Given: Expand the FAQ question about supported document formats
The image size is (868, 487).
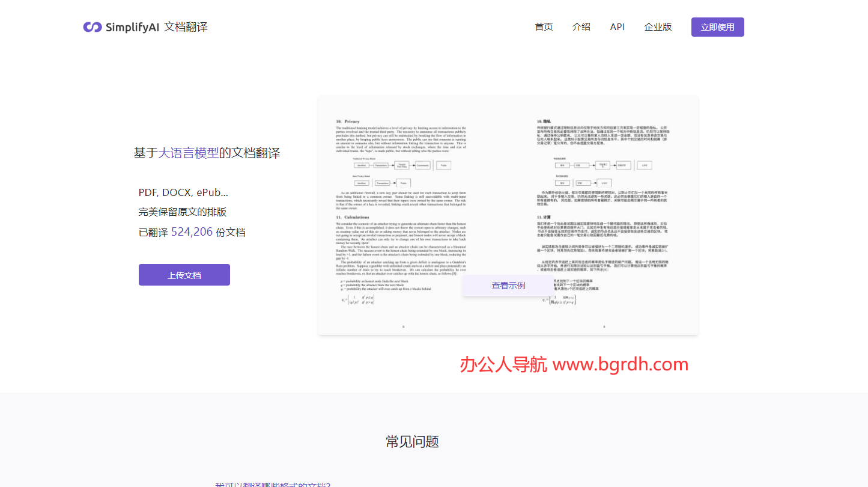Looking at the screenshot, I should [273, 484].
